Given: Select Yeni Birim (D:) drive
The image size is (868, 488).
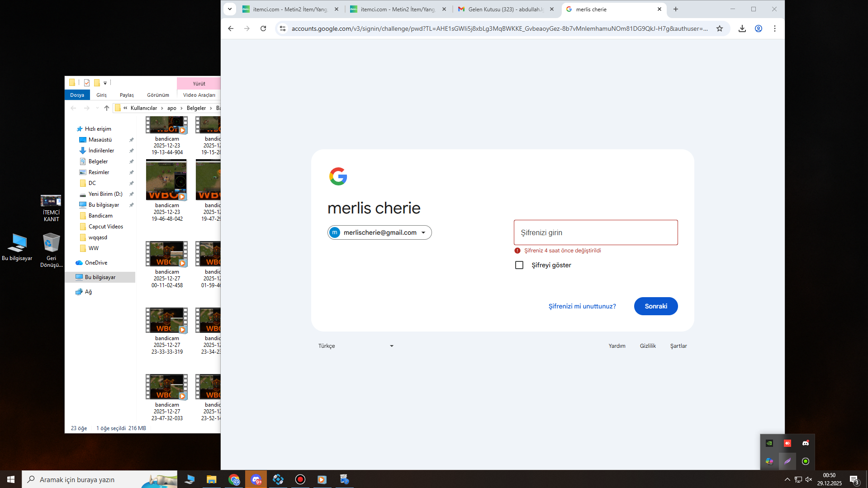Looking at the screenshot, I should [x=105, y=194].
